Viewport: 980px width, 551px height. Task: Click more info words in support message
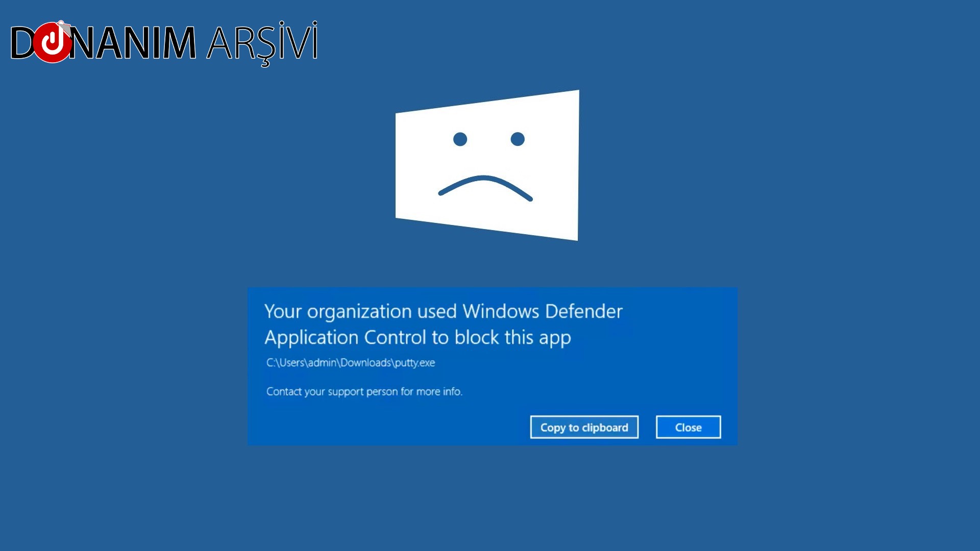click(x=439, y=392)
